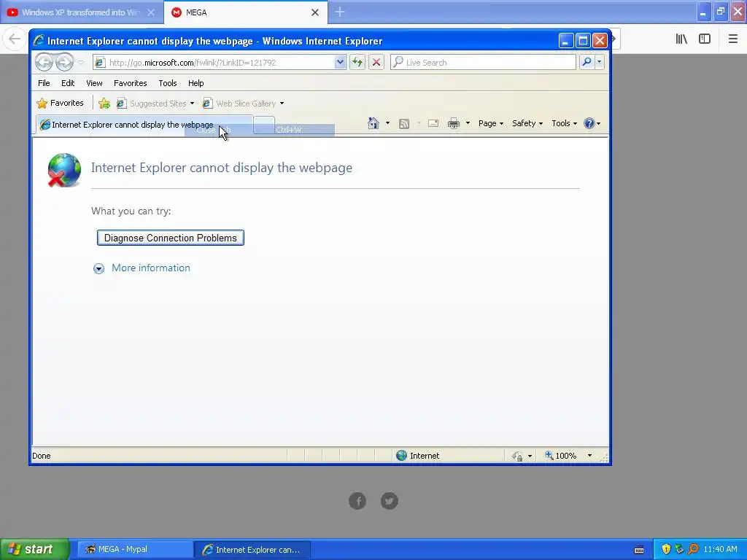The width and height of the screenshot is (747, 560).
Task: Open the Safety command menu
Action: click(x=527, y=123)
